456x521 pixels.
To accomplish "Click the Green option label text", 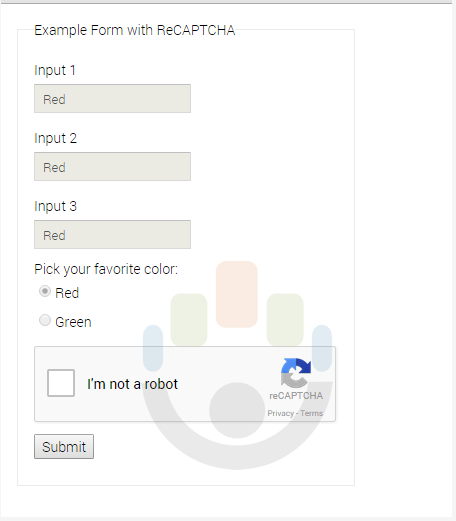I will [73, 322].
